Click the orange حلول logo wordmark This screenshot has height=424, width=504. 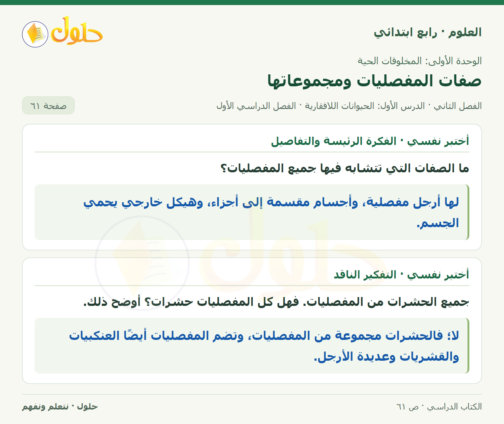point(77,31)
